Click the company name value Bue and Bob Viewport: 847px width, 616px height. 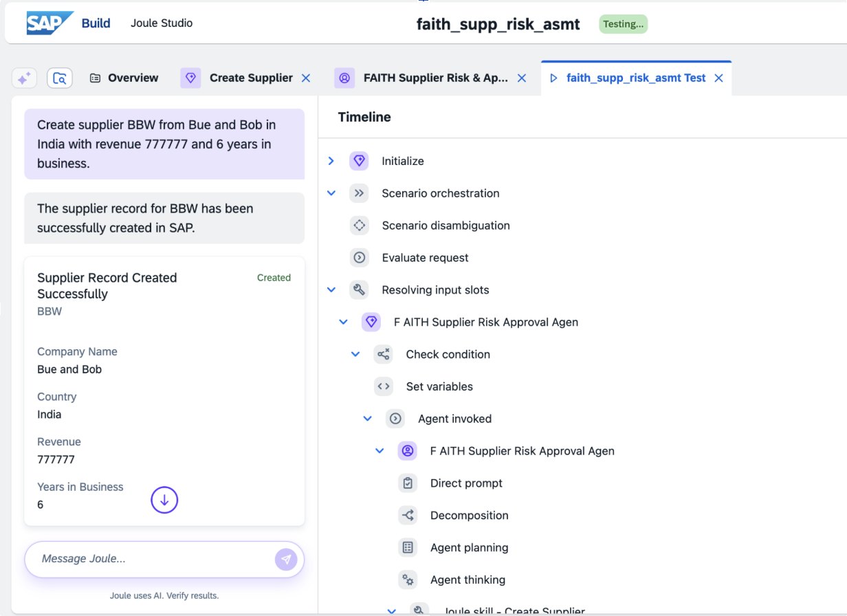point(69,369)
